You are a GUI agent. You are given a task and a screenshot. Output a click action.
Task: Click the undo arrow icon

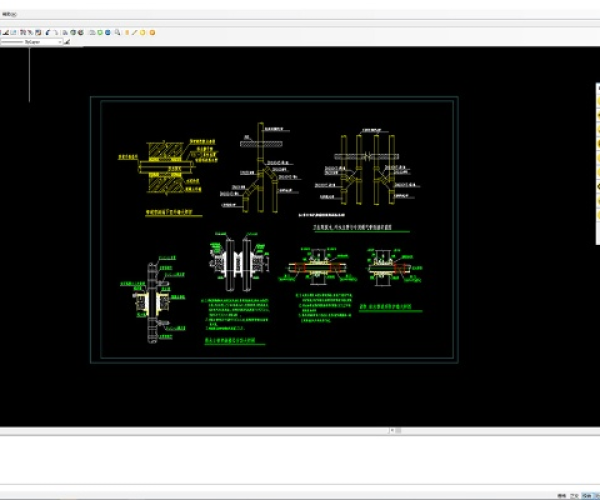46,32
